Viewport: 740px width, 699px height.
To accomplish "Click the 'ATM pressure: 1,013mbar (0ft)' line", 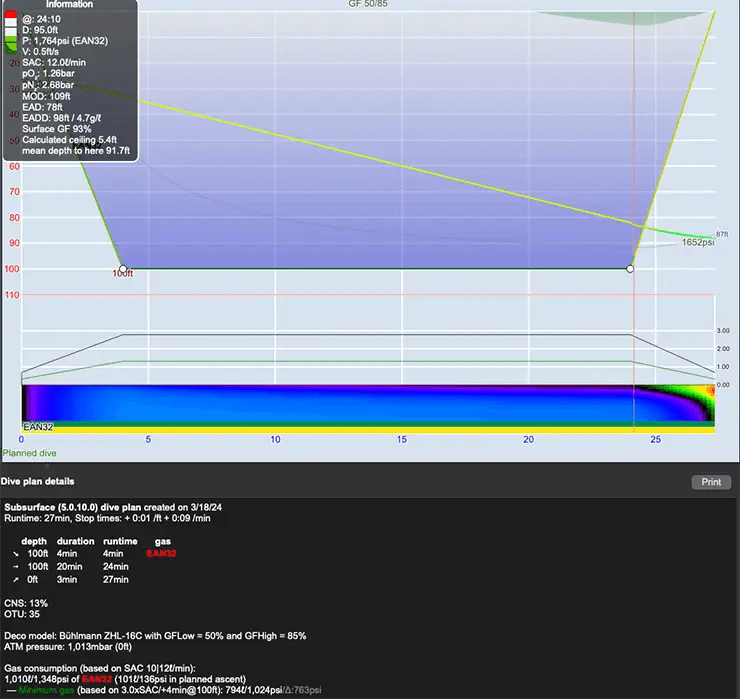I will 68,647.
